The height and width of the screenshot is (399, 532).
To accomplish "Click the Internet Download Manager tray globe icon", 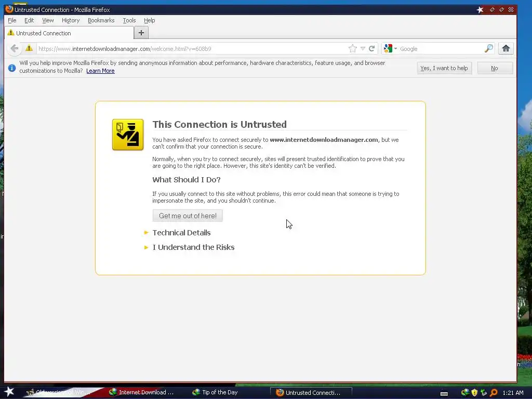I will [465, 393].
